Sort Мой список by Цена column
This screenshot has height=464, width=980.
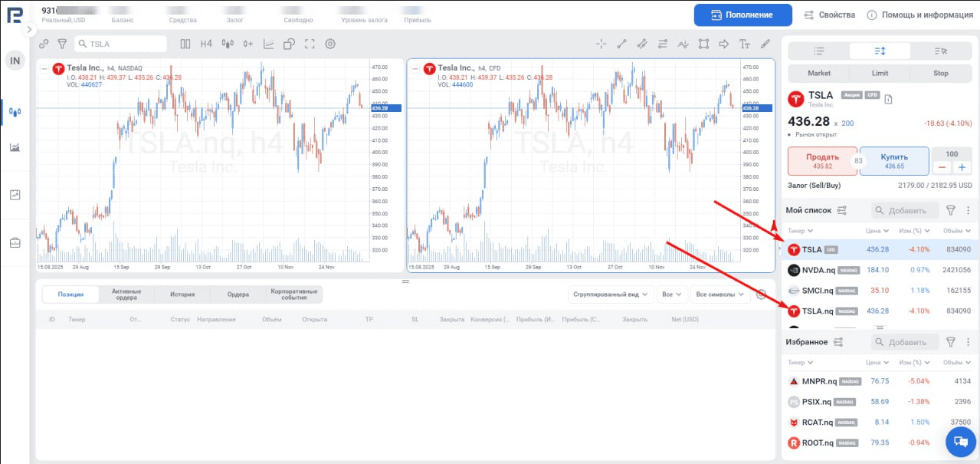(x=877, y=231)
